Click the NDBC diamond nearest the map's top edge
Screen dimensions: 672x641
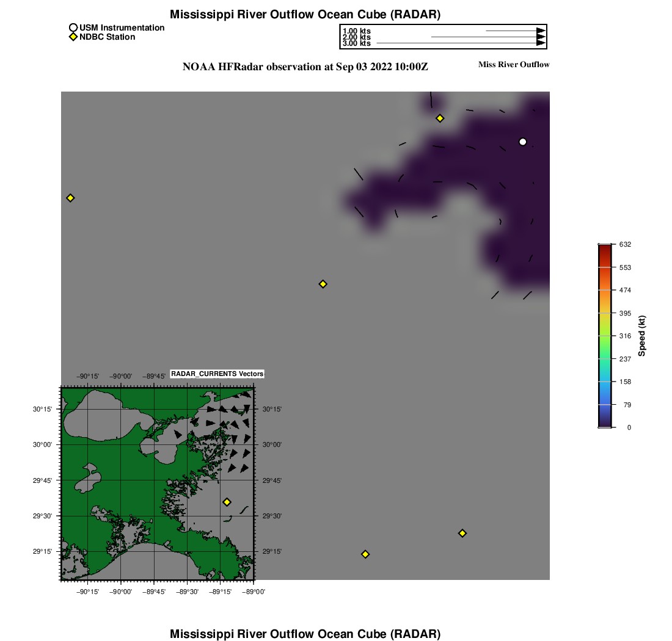click(x=440, y=118)
